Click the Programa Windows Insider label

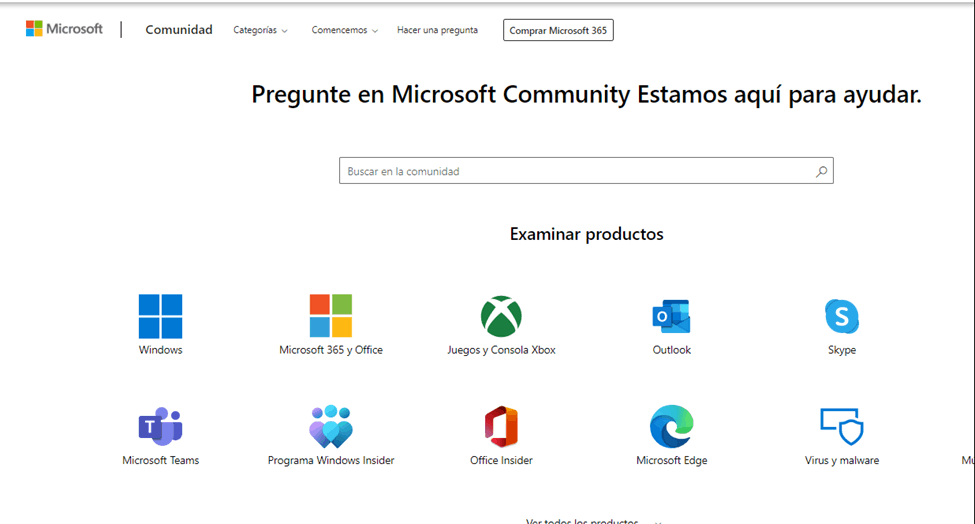point(331,461)
